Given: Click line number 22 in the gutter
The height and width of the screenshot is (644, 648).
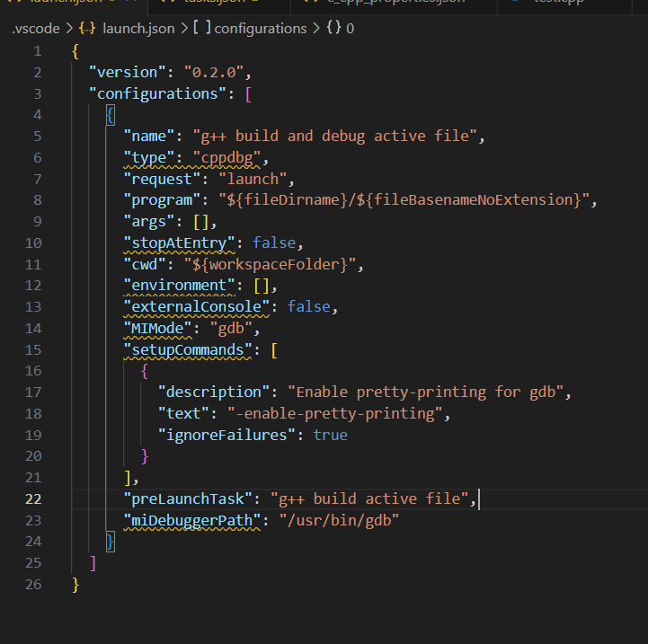Looking at the screenshot, I should tap(32, 498).
